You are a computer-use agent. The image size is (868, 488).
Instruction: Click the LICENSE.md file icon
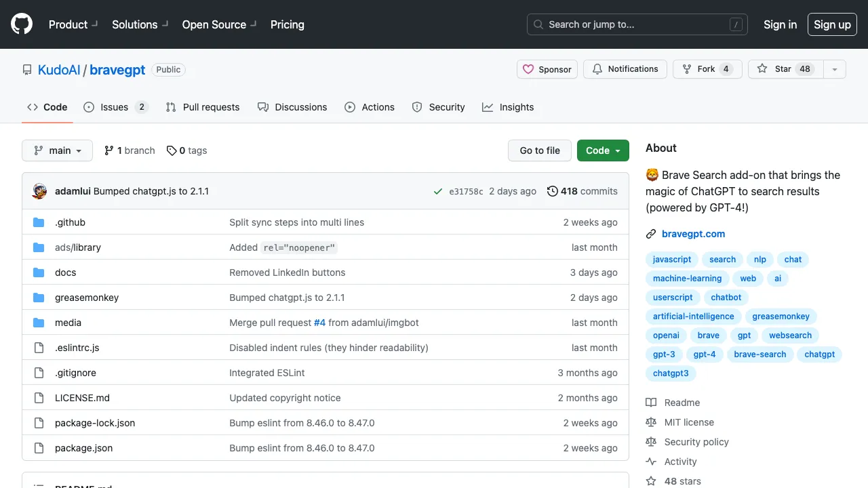tap(39, 398)
